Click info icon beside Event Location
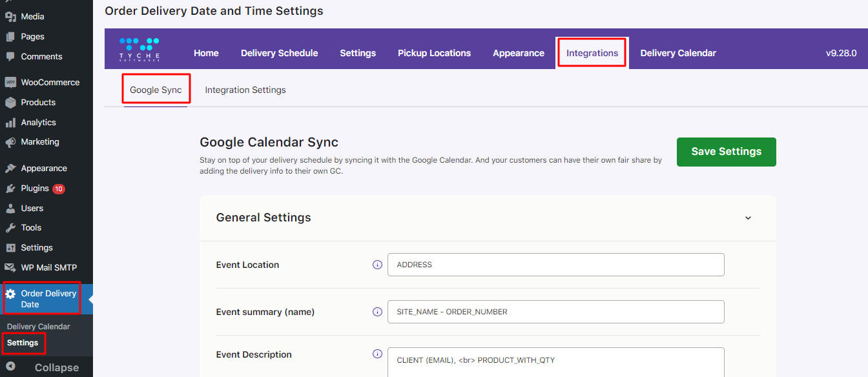The width and height of the screenshot is (868, 377). point(378,265)
